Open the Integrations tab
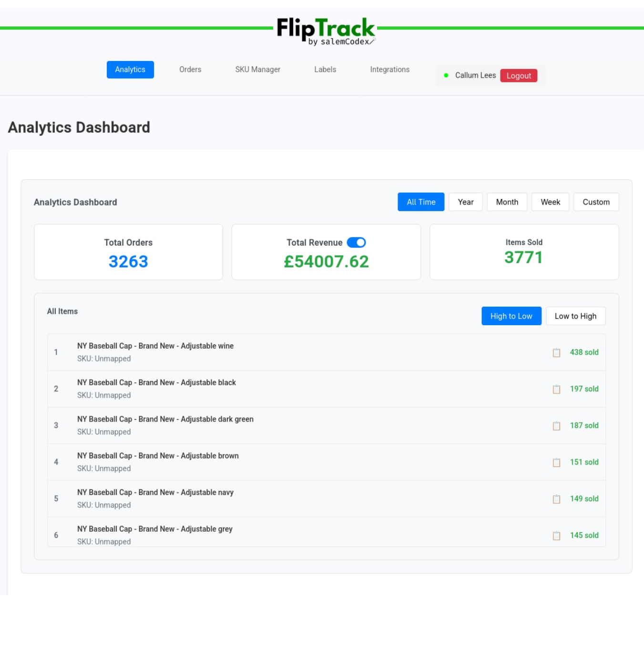 point(389,70)
